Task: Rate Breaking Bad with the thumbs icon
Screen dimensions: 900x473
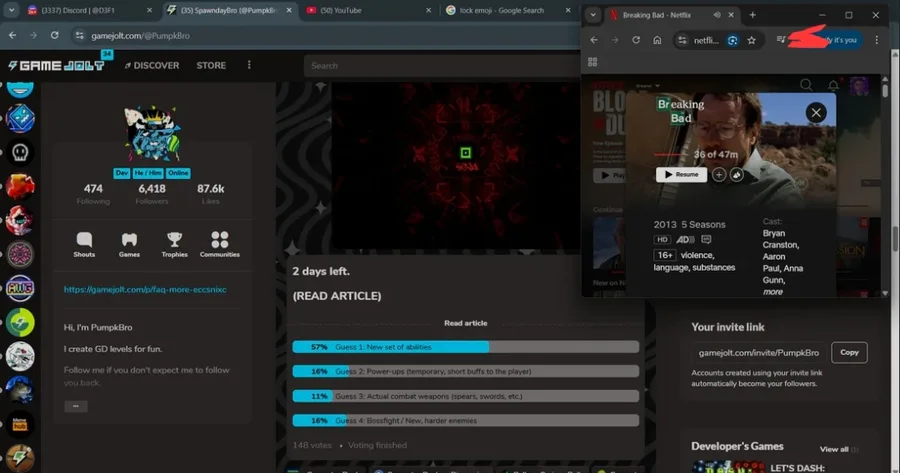Action: pyautogui.click(x=737, y=175)
